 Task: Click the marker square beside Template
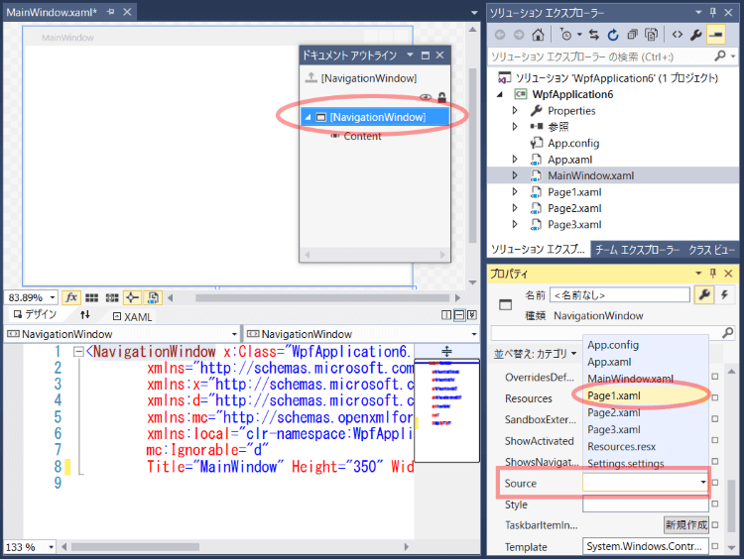tap(715, 546)
